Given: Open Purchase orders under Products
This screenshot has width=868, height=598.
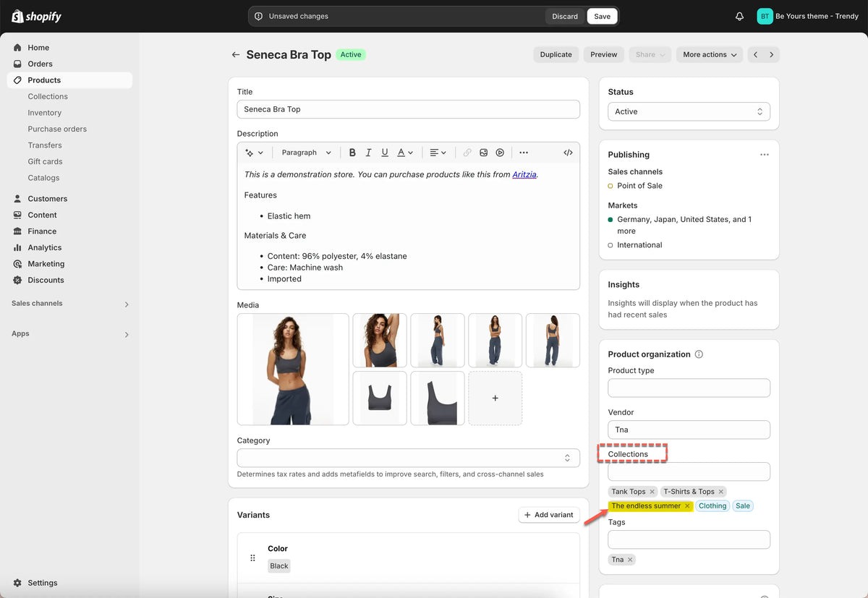Looking at the screenshot, I should (57, 129).
